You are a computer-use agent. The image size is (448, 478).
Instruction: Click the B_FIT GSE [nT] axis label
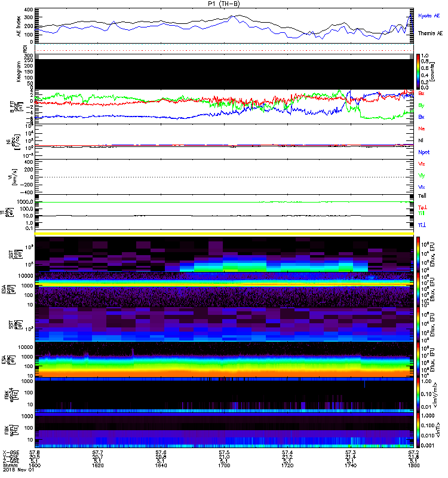click(x=17, y=107)
